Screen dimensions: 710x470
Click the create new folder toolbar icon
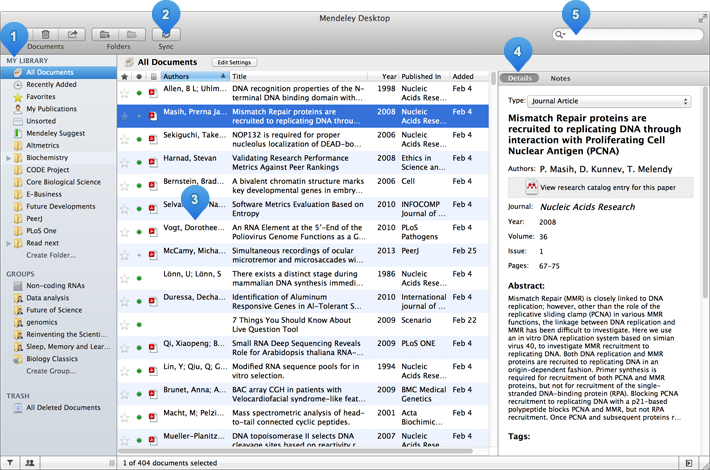click(x=105, y=34)
